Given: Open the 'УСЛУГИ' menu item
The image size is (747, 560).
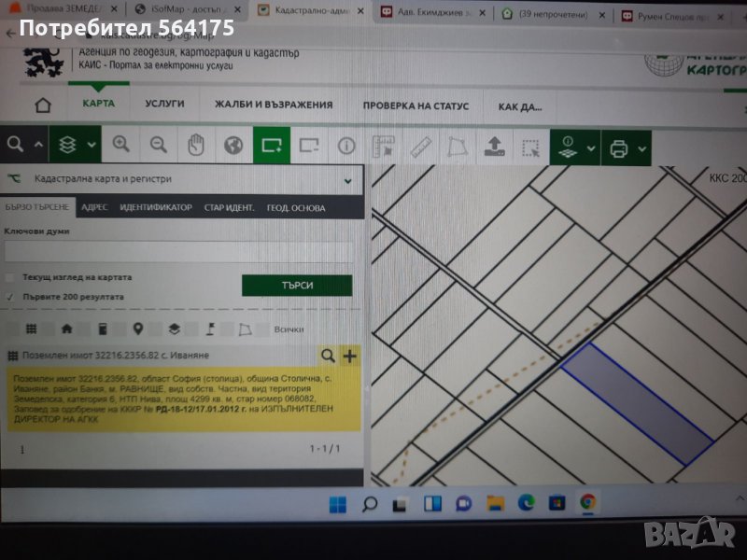Looking at the screenshot, I should (x=164, y=105).
